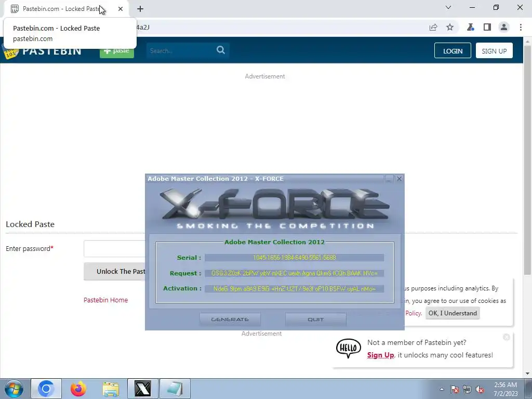Select the Activation field in X-FORCE
This screenshot has height=399, width=532.
click(x=294, y=289)
